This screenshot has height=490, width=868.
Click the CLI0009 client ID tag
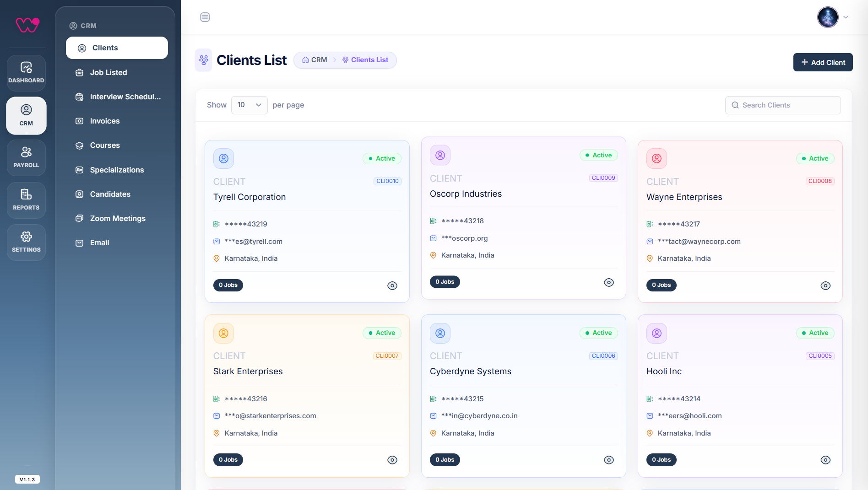point(603,178)
